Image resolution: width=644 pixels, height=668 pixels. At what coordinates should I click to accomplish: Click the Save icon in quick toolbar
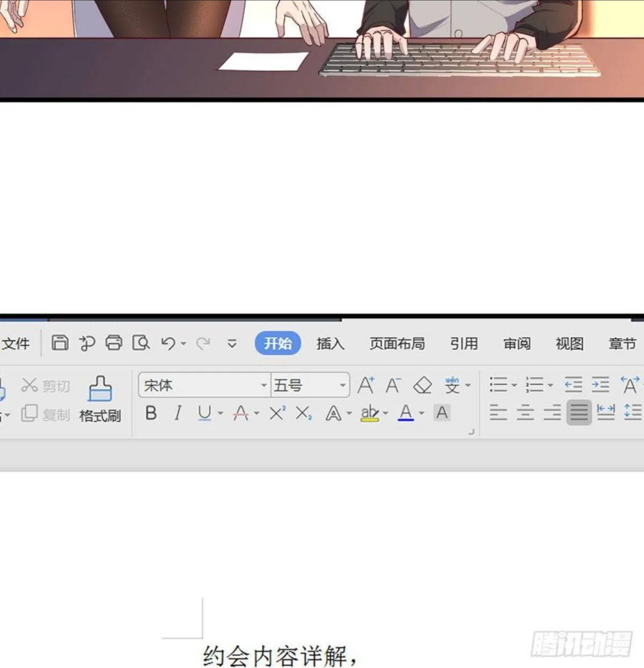tap(60, 343)
